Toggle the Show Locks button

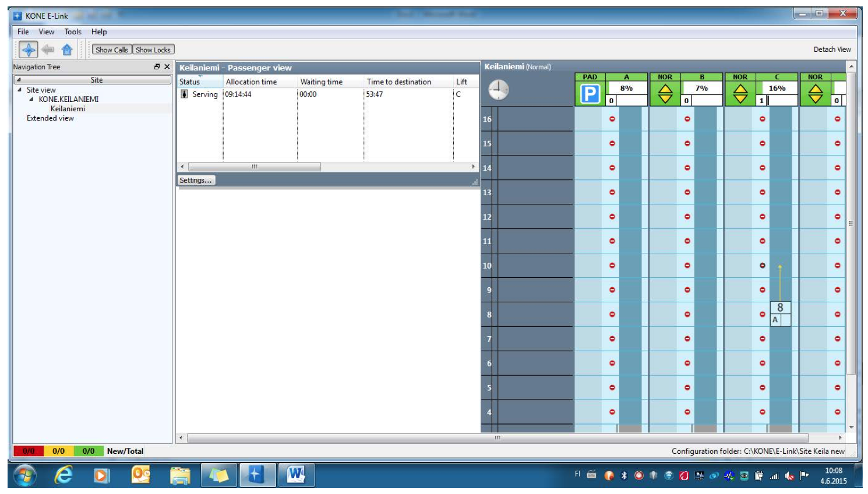(153, 50)
